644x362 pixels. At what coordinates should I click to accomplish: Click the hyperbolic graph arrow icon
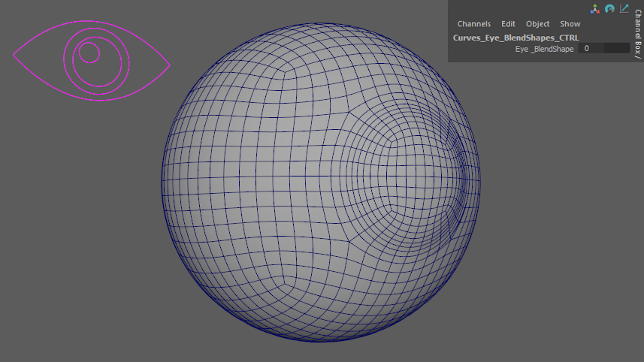coord(624,8)
